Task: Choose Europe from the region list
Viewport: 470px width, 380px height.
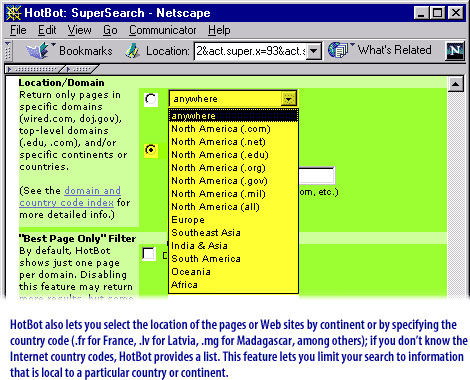Action: [x=233, y=220]
